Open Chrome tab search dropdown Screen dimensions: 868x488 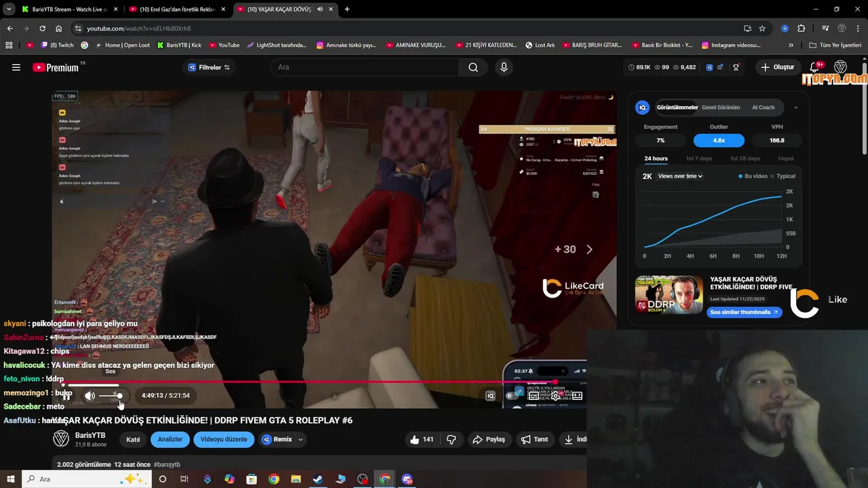pos(8,9)
